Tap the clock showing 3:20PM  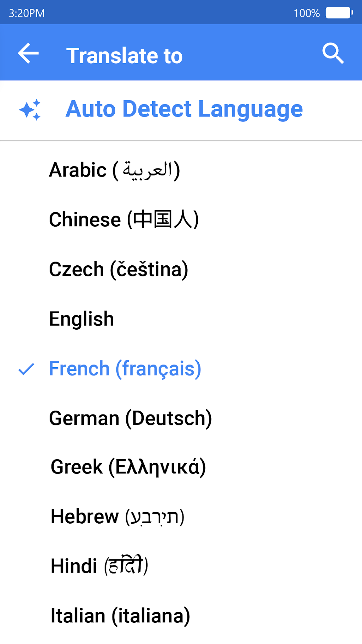pos(27,12)
